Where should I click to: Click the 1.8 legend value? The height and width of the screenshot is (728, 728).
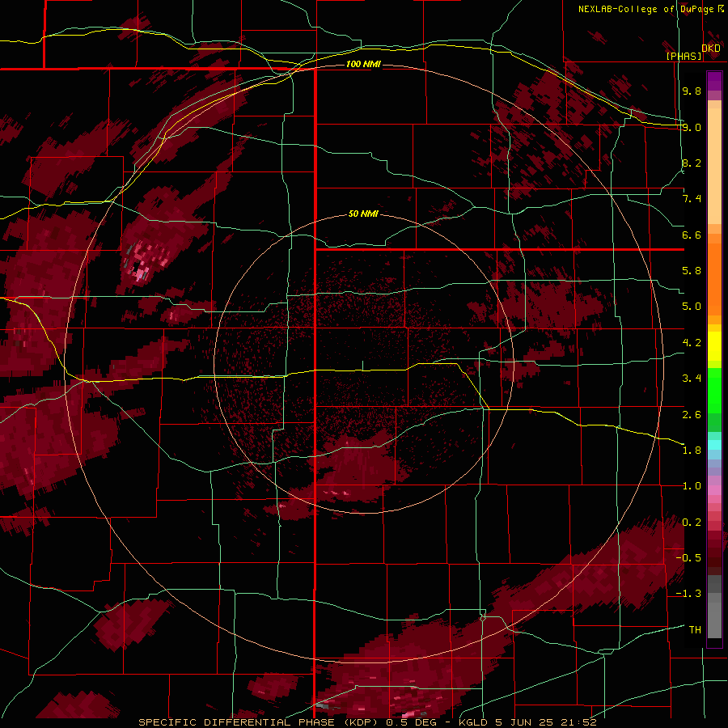click(692, 451)
